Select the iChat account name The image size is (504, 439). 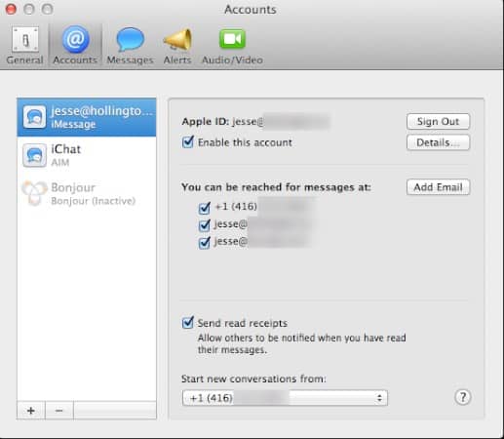click(66, 149)
